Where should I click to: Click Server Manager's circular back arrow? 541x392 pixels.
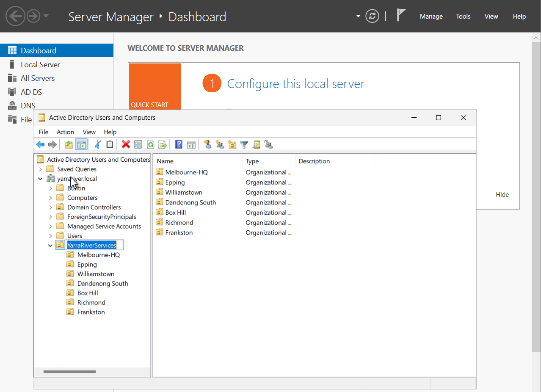[15, 17]
